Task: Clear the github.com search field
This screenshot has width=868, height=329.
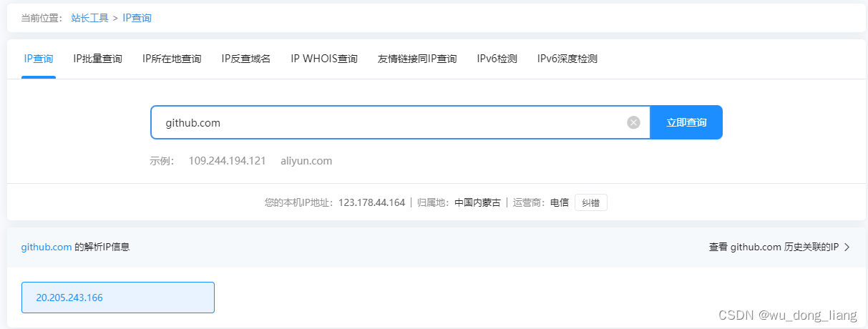Action: pyautogui.click(x=633, y=122)
